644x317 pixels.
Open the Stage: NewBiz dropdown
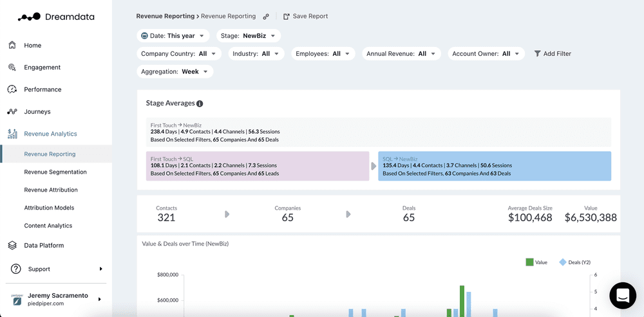point(249,35)
